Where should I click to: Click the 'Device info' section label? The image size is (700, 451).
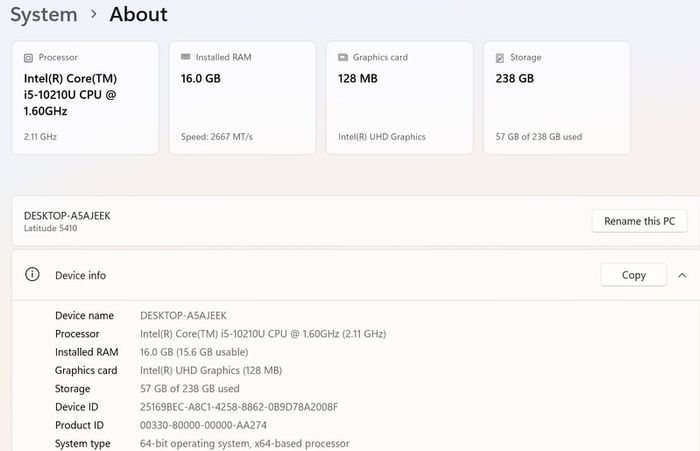pos(80,275)
